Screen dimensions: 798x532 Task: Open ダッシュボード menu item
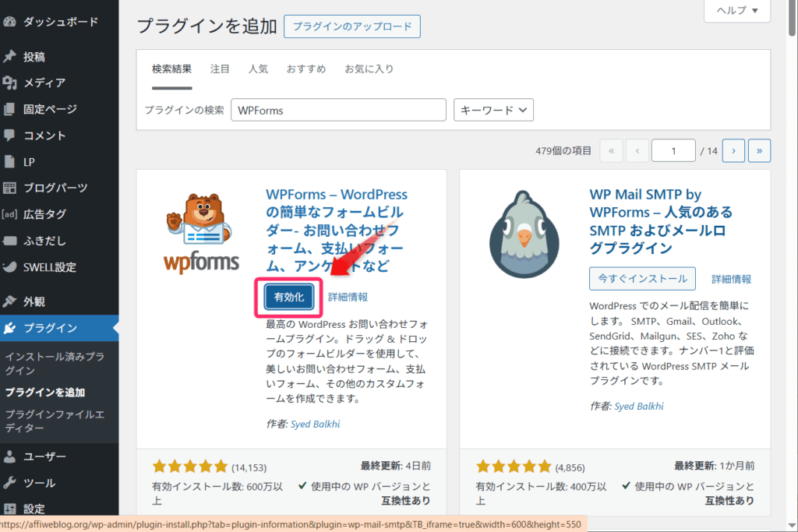coord(59,22)
